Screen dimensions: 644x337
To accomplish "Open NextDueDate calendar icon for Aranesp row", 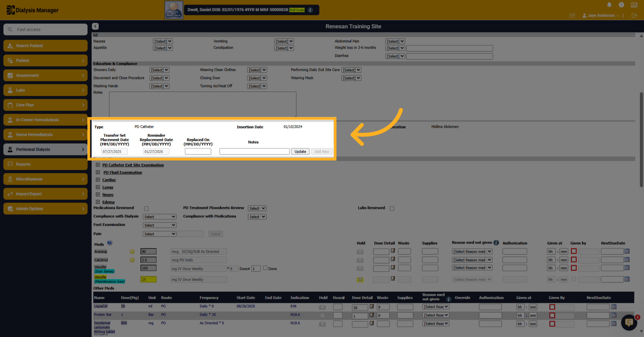I will click(627, 251).
